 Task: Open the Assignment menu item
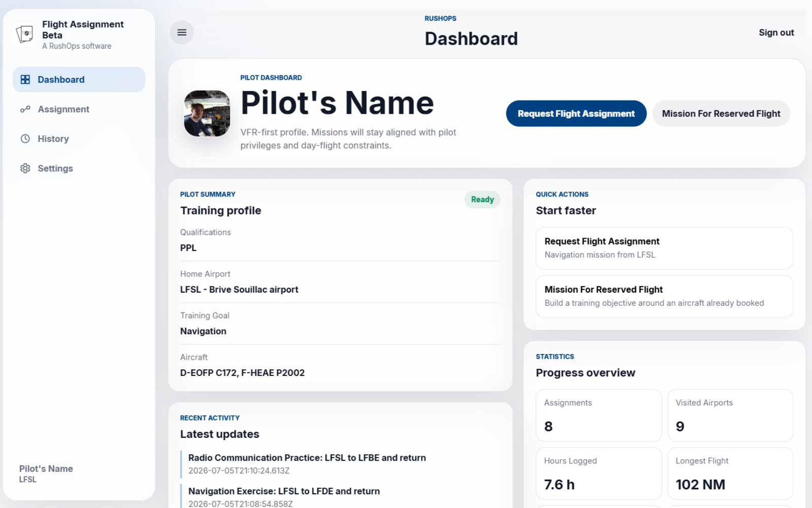point(79,109)
